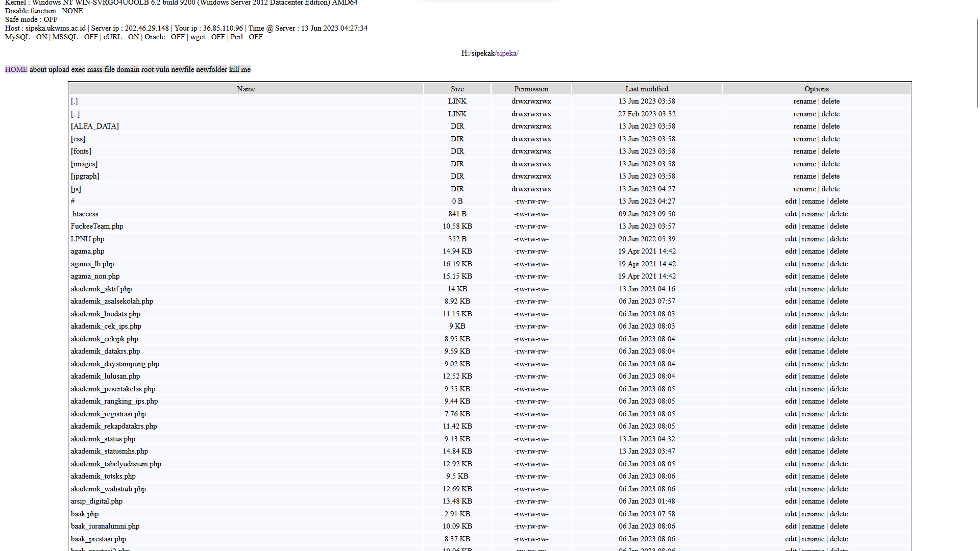This screenshot has height=551, width=980.
Task: Open the sipekak folder in the path
Action: point(483,53)
